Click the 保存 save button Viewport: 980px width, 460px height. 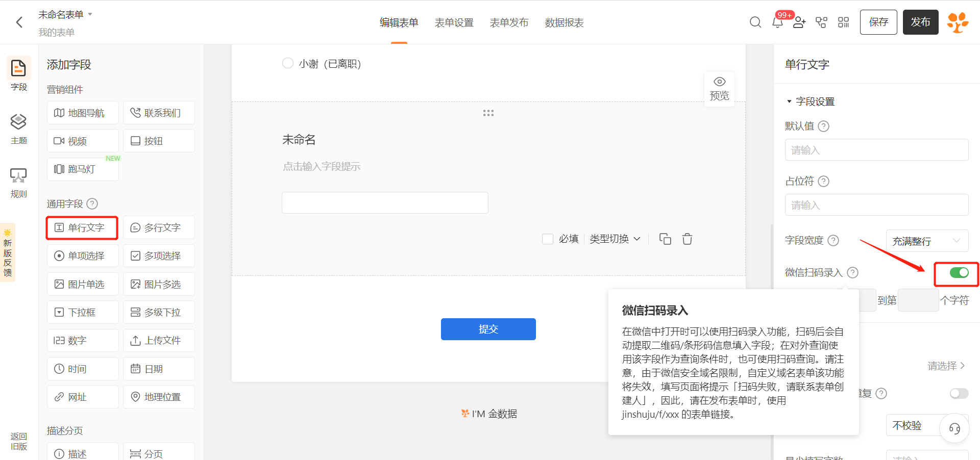878,22
